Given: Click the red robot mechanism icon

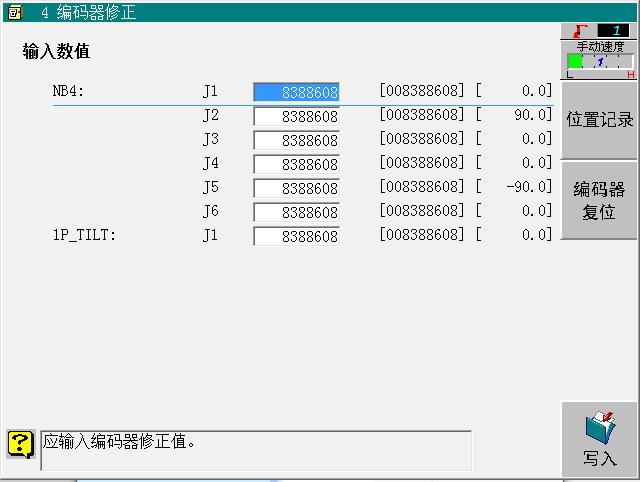Looking at the screenshot, I should point(580,31).
